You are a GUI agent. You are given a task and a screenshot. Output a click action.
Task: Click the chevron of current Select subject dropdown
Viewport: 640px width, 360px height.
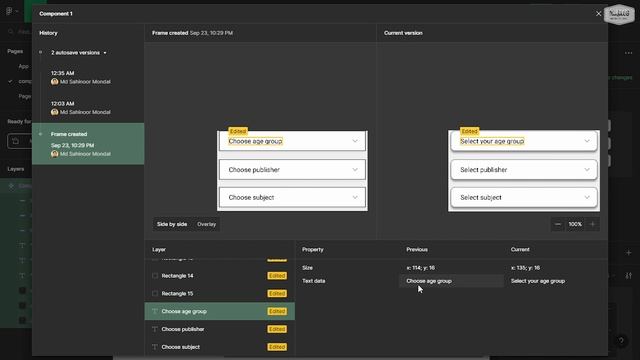[x=587, y=198]
